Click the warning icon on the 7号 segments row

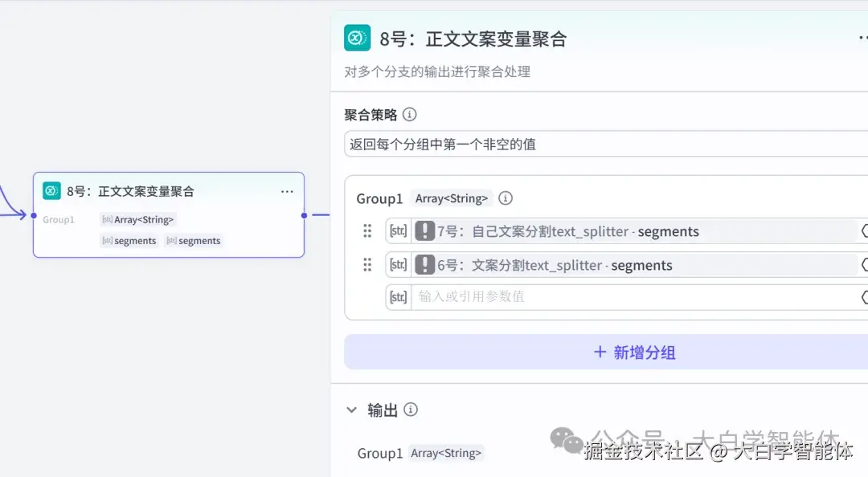[x=425, y=230]
